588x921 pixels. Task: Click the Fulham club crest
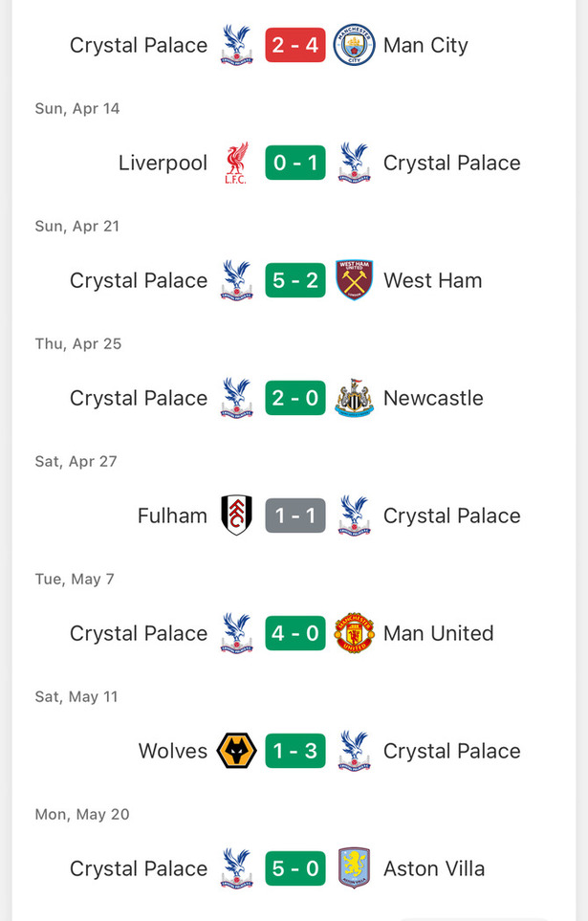click(236, 515)
